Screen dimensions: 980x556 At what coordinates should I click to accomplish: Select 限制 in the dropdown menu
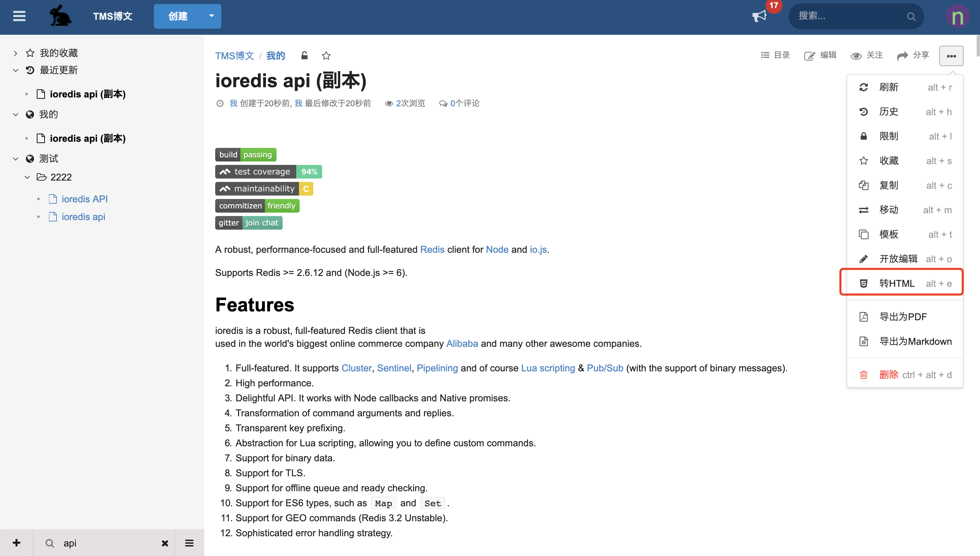click(905, 136)
